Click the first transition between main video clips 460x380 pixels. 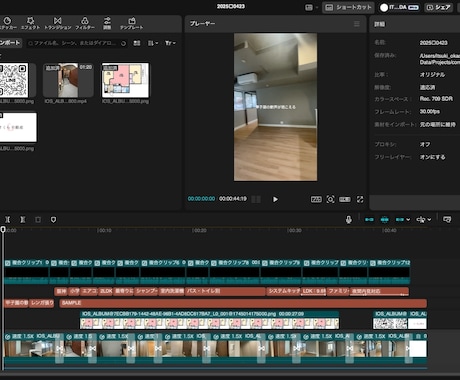[59, 348]
